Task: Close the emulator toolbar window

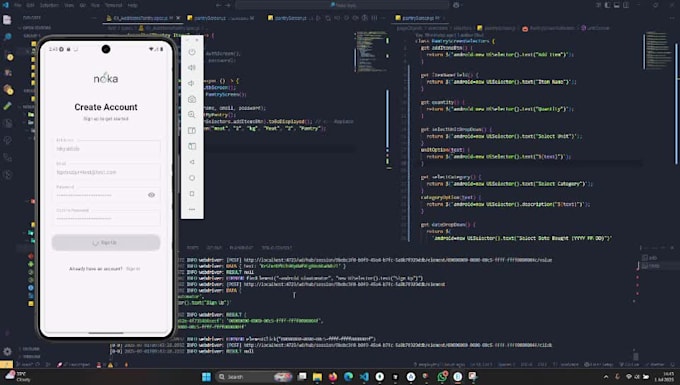Action: [x=197, y=40]
